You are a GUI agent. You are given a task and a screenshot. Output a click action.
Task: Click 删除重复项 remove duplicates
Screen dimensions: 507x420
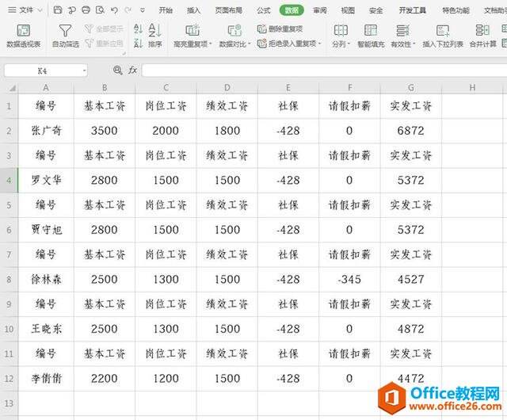(280, 29)
